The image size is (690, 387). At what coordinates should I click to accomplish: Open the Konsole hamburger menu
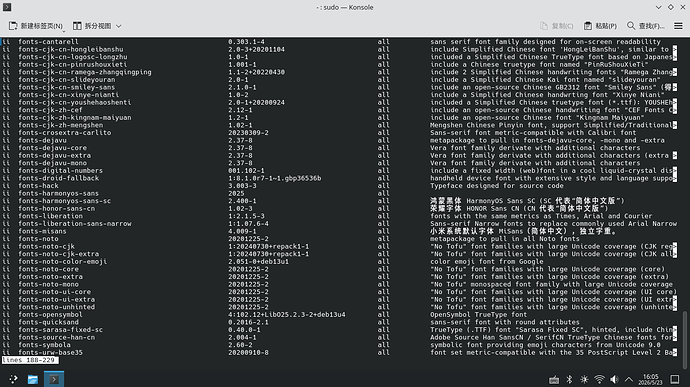tap(678, 26)
